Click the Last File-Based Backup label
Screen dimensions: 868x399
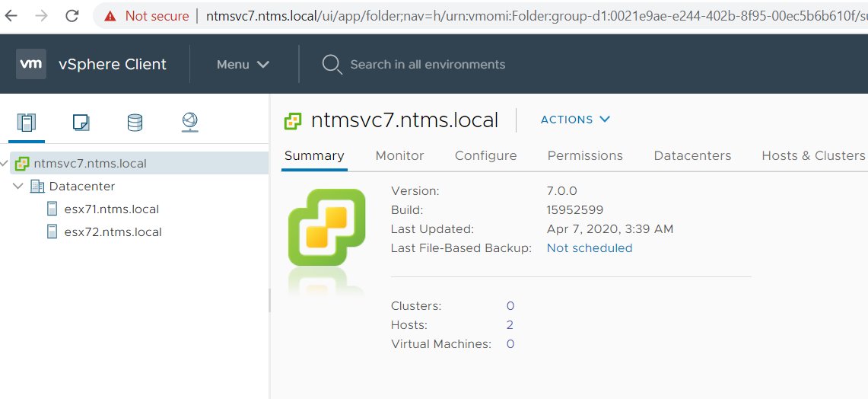tap(461, 247)
